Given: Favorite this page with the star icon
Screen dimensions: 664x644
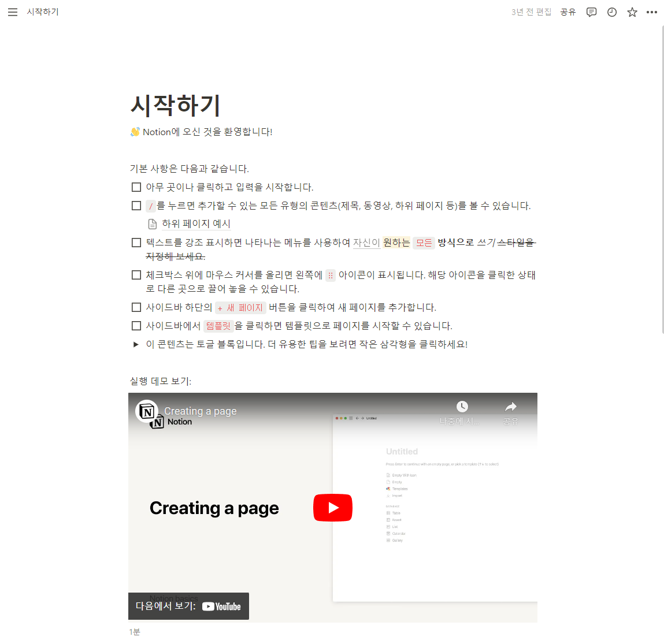Looking at the screenshot, I should 632,12.
